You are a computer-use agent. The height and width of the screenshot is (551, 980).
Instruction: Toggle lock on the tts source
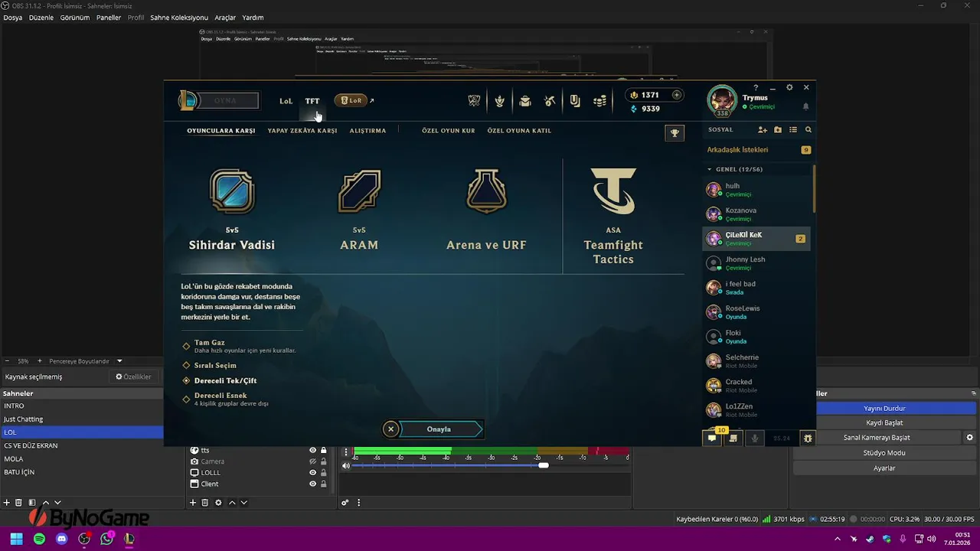pos(324,451)
